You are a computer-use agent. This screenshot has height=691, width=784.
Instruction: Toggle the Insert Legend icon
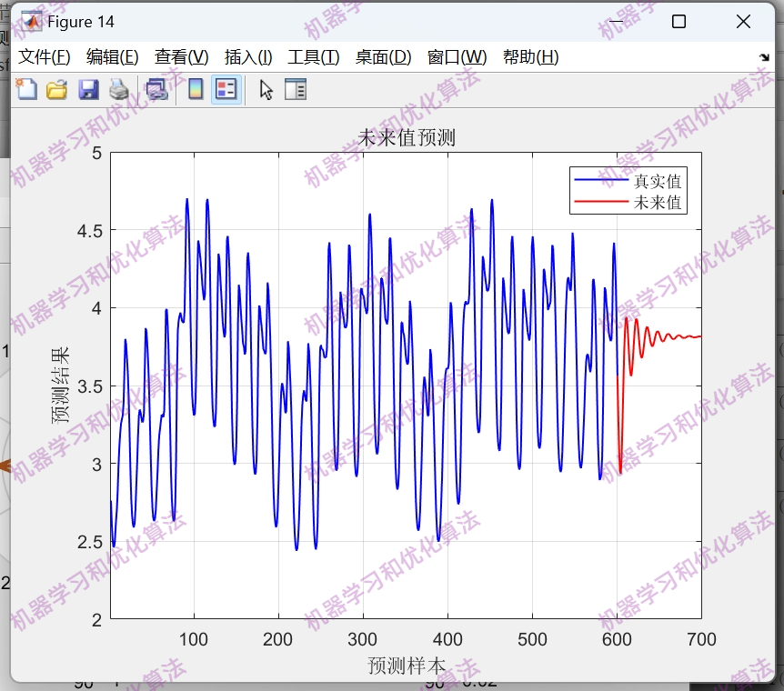click(x=226, y=90)
